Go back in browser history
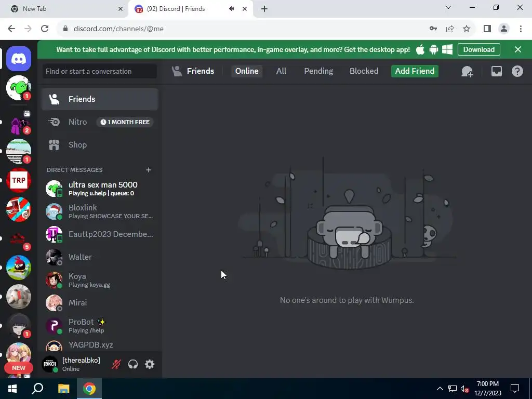 (x=11, y=29)
